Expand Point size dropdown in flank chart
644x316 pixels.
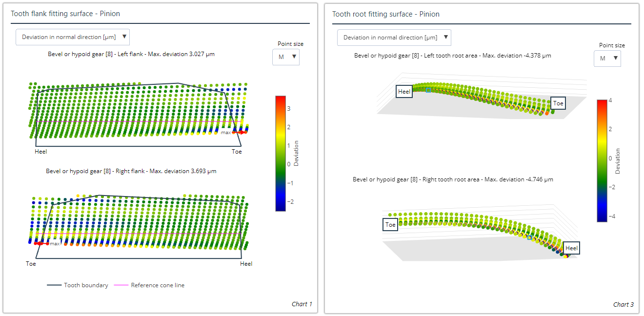[286, 57]
